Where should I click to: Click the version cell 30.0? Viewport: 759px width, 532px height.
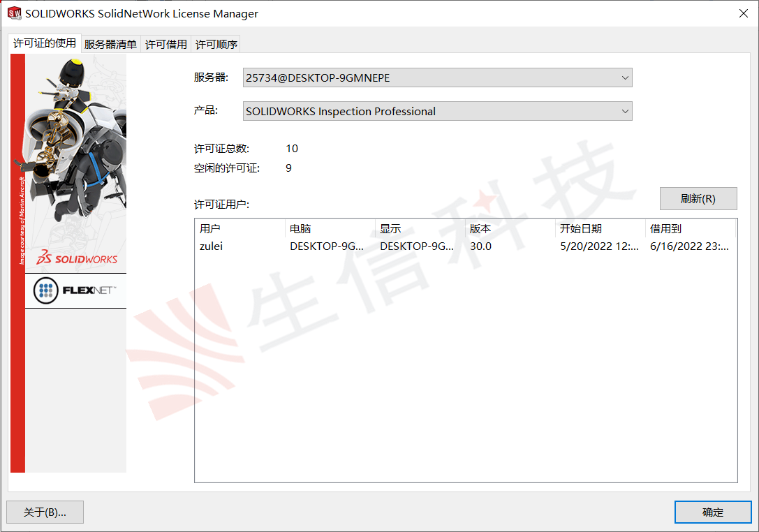[480, 246]
